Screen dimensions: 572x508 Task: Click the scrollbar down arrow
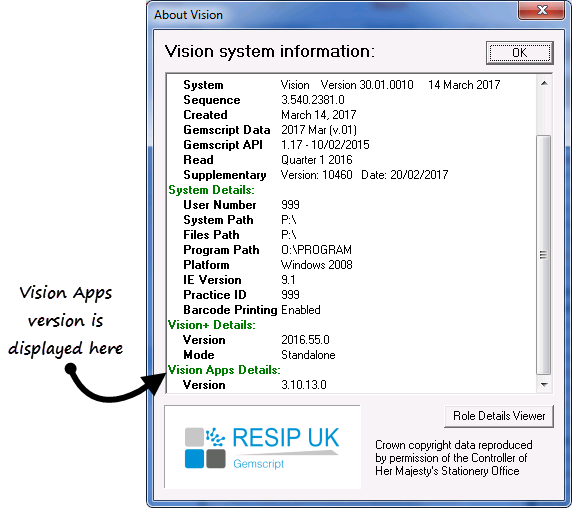[x=544, y=385]
